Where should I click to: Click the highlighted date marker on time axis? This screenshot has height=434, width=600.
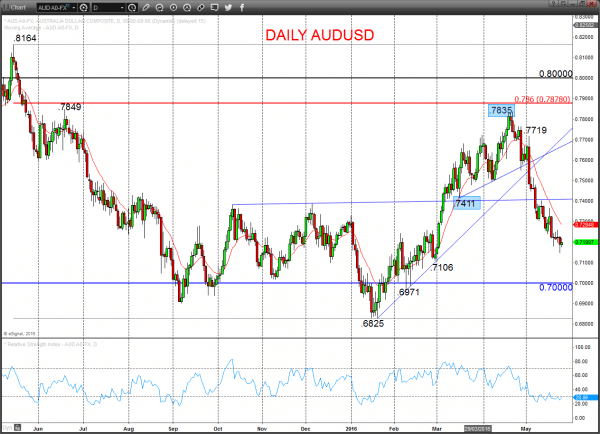click(x=478, y=429)
